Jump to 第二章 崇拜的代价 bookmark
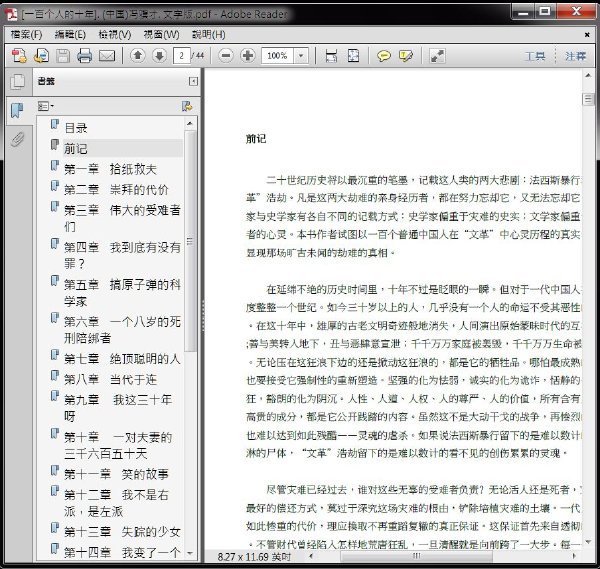The width and height of the screenshot is (600, 569). (x=116, y=189)
